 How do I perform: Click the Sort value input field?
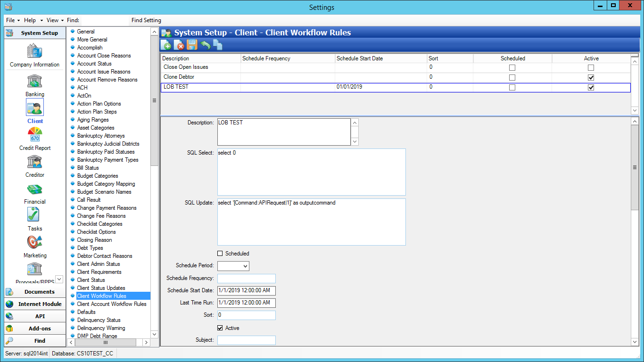pos(246,315)
